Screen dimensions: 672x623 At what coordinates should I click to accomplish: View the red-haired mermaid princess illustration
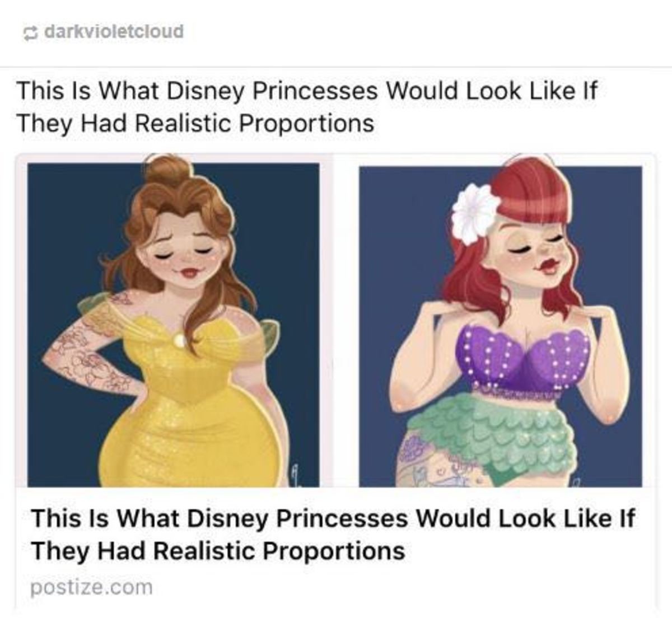pyautogui.click(x=500, y=326)
